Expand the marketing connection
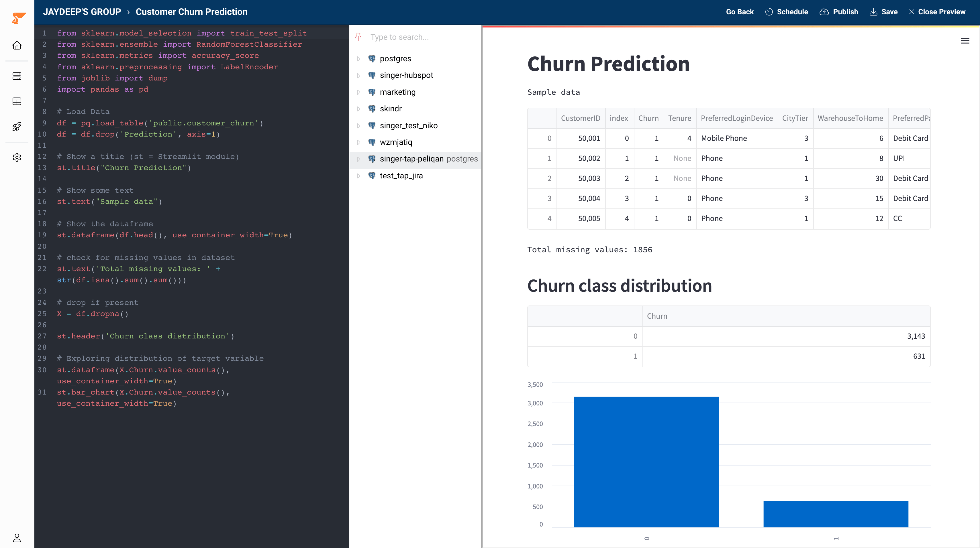The height and width of the screenshot is (548, 980). [x=358, y=92]
